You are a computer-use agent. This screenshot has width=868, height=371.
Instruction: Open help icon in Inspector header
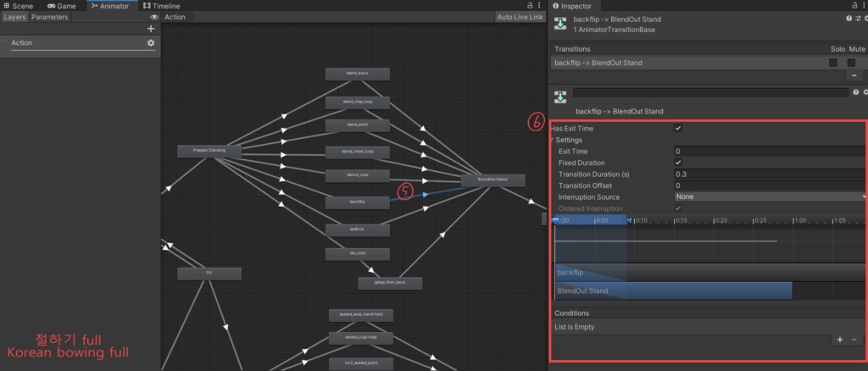pos(849,19)
